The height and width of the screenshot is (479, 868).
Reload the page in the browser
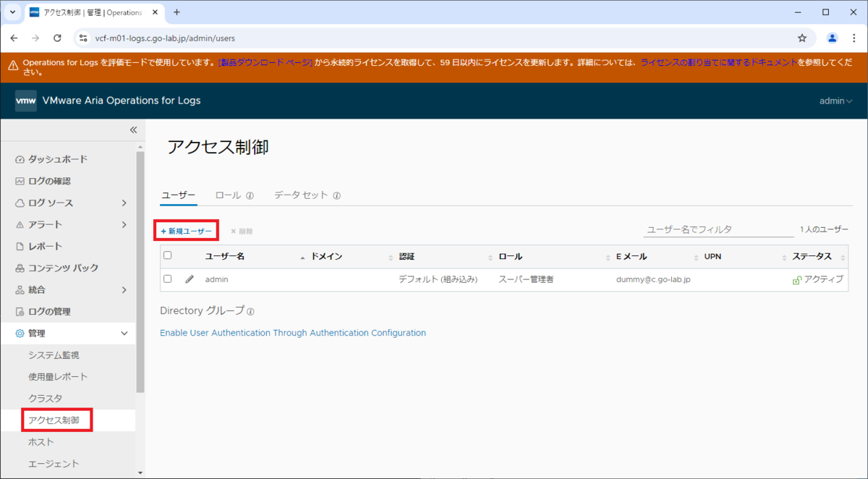(x=57, y=38)
